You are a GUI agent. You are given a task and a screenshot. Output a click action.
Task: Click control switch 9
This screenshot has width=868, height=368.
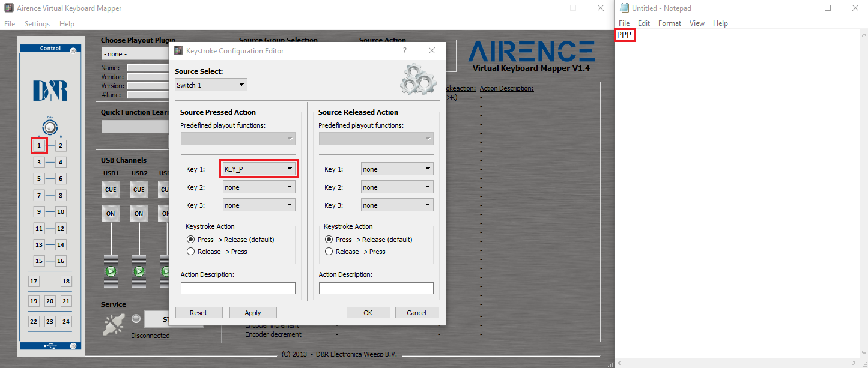click(39, 211)
